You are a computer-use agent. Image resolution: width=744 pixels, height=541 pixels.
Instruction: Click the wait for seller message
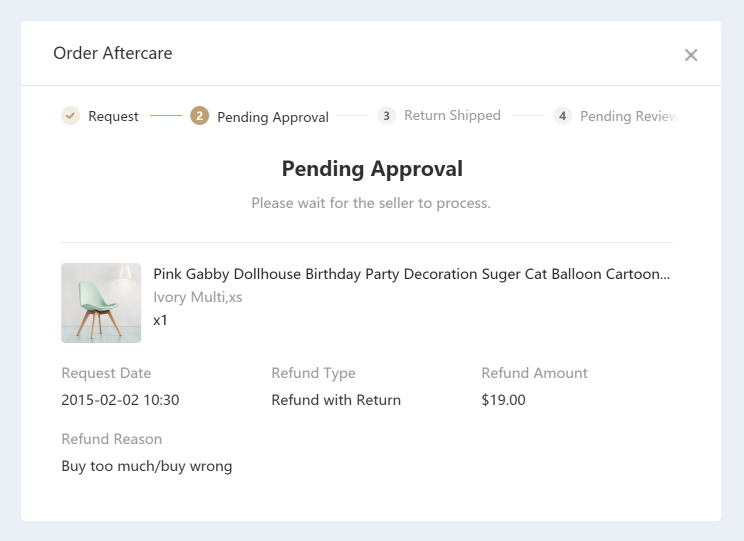371,203
